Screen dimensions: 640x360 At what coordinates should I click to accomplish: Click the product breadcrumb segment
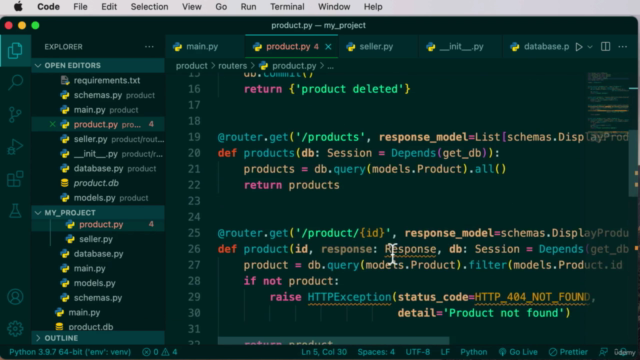tap(191, 66)
